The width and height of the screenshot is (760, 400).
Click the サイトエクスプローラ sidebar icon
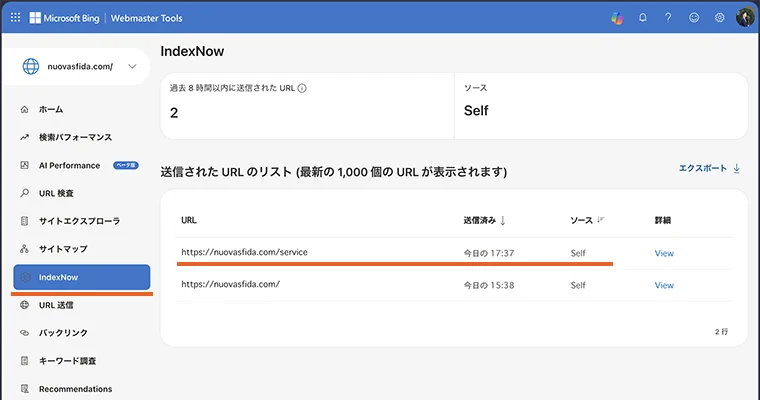click(24, 221)
